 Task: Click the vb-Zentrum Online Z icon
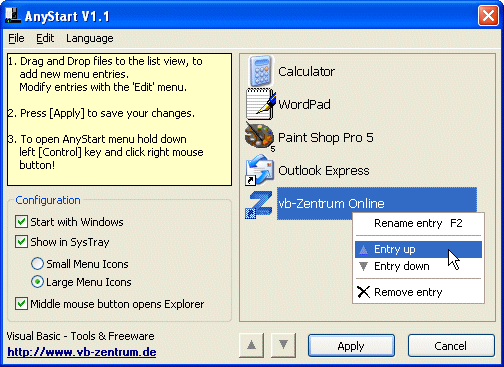259,204
